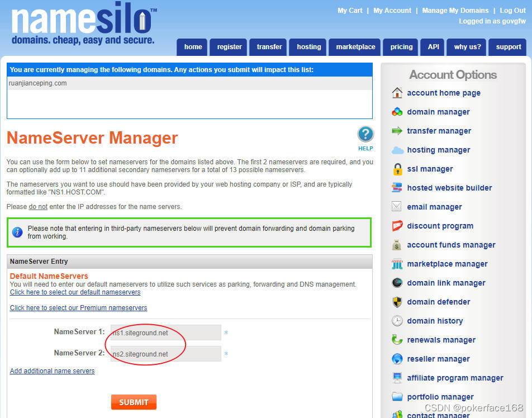Viewport: 532px width, 418px height.
Task: Click the NameServer 1 input field
Action: 165,332
